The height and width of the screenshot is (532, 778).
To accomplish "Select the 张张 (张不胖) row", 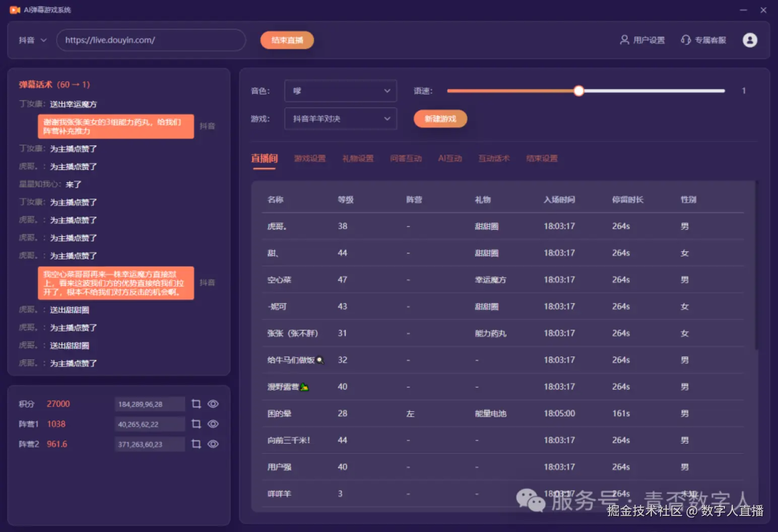I will click(503, 333).
